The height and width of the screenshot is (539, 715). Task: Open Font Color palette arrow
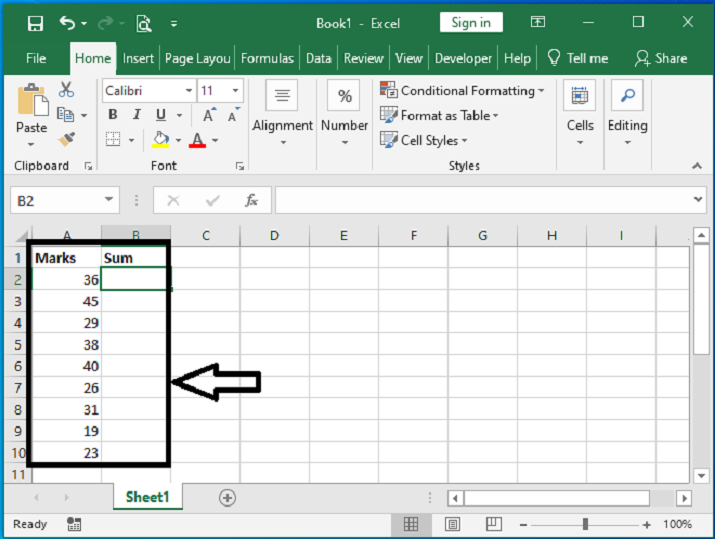[x=215, y=140]
